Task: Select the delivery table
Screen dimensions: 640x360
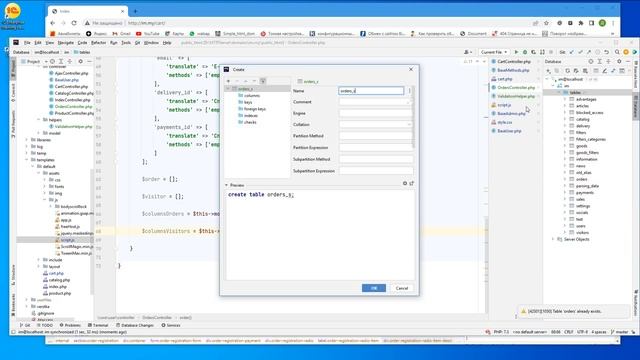Action: 583,126
